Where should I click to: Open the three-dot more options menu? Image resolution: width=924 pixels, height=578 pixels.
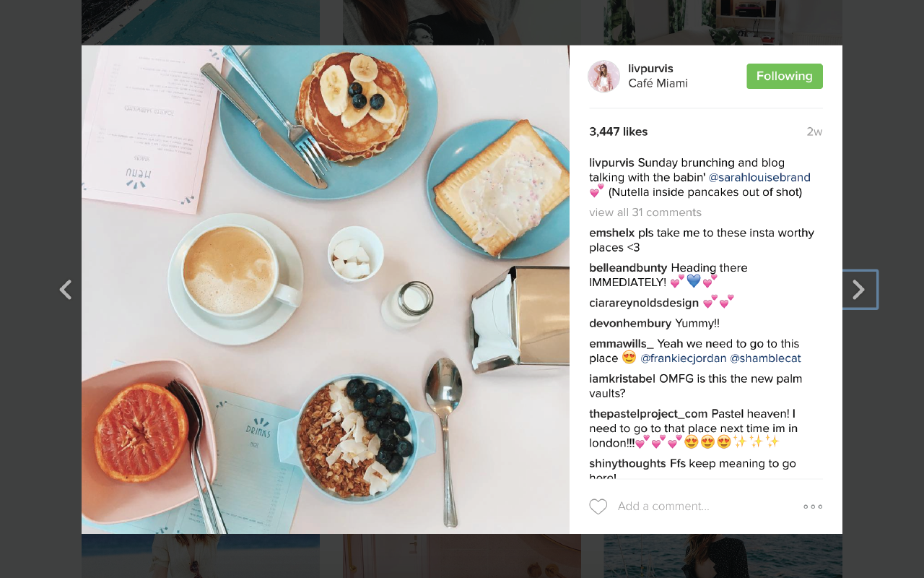pos(813,506)
